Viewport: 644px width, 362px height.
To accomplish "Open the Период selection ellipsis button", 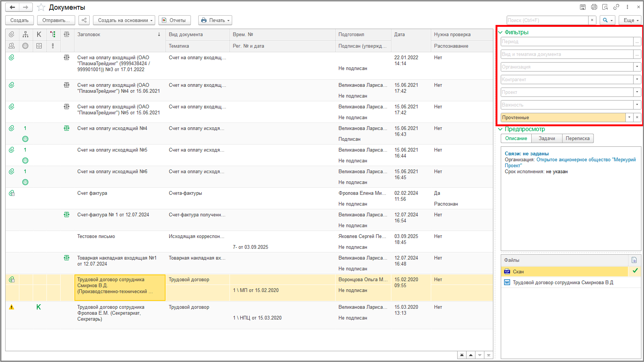I will pyautogui.click(x=637, y=41).
